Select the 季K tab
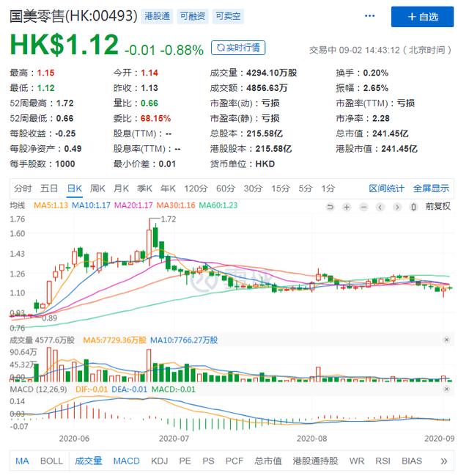The height and width of the screenshot is (476, 469). 144,188
